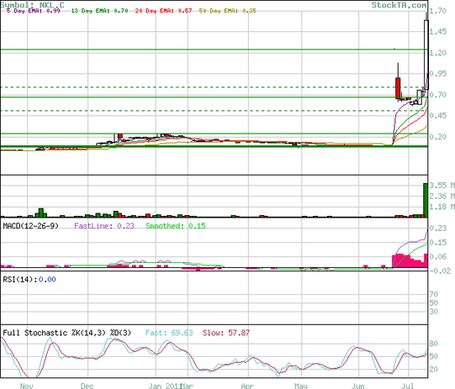Select the 20 Day EMA legend label
Screen dimensions: 455x389
click(x=163, y=11)
